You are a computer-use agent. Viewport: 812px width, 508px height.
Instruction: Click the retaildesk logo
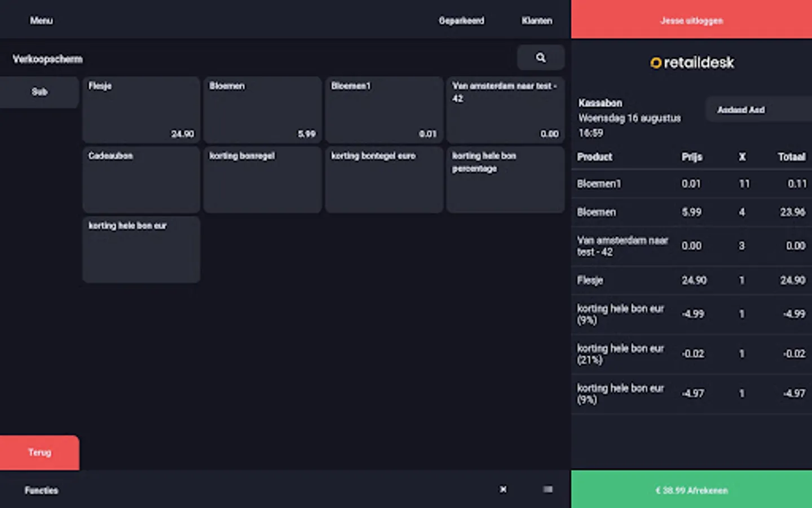tap(692, 63)
